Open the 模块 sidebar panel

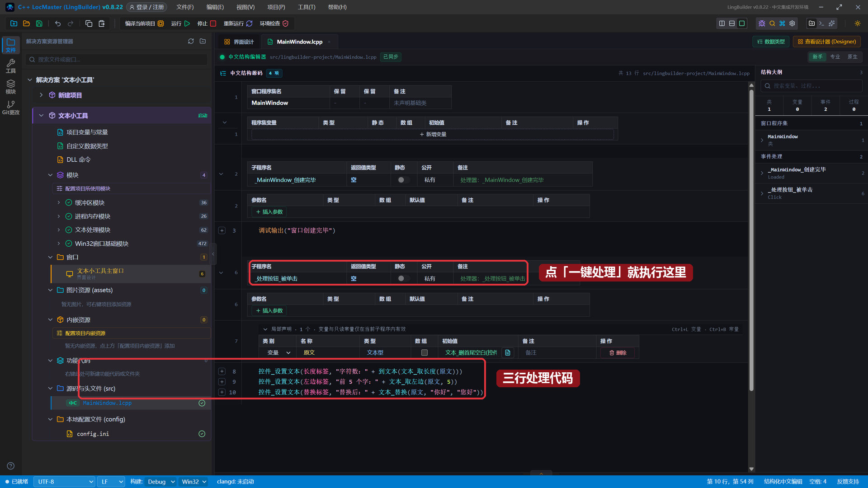pyautogui.click(x=10, y=87)
